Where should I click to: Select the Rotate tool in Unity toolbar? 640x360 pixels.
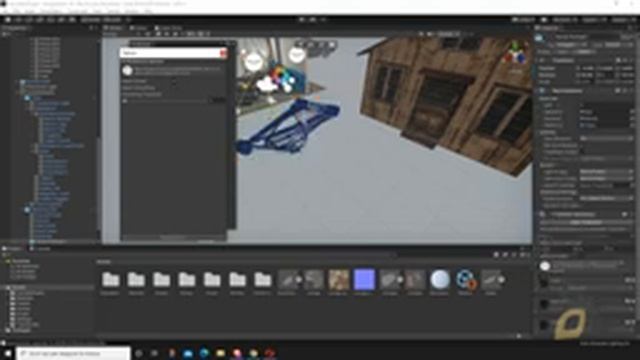[x=29, y=20]
